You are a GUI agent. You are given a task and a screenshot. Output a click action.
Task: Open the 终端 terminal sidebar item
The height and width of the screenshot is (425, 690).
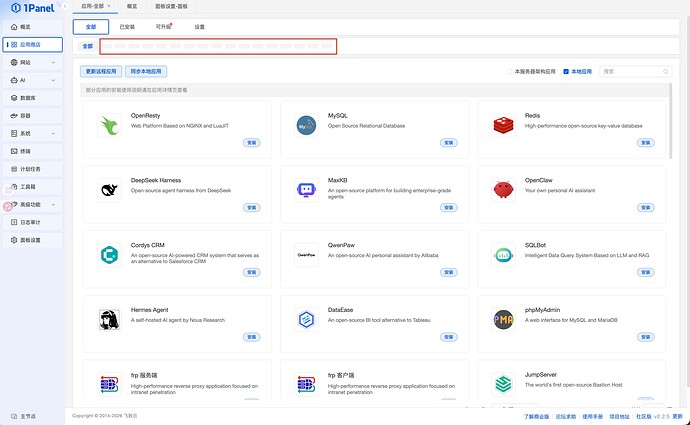[x=32, y=151]
